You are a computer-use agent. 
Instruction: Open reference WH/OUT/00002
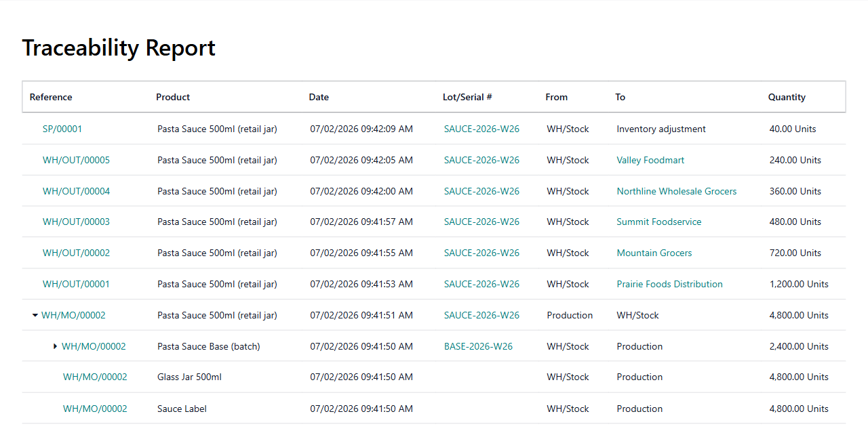pos(76,253)
